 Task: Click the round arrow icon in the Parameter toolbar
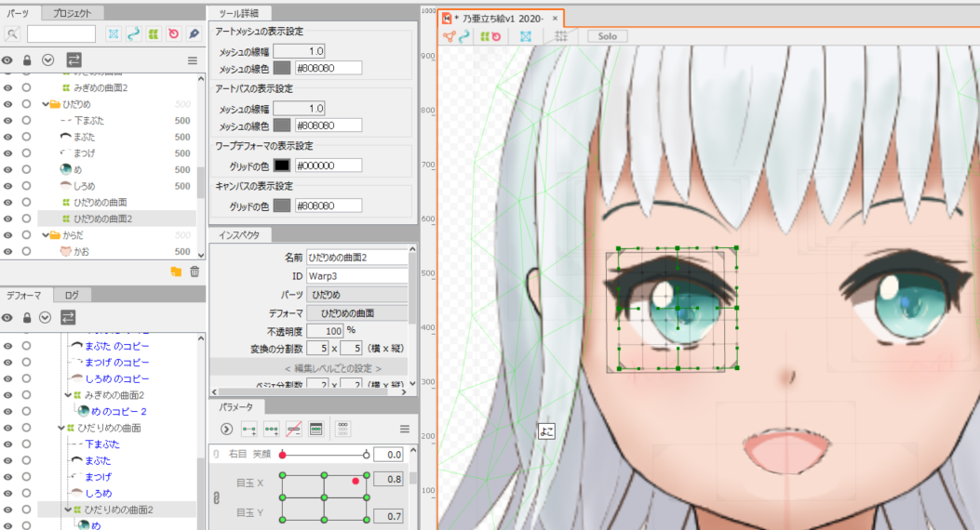[226, 429]
